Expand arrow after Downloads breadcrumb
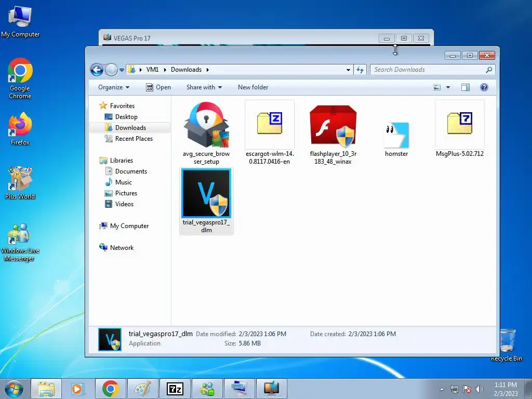This screenshot has width=532, height=399. point(208,70)
